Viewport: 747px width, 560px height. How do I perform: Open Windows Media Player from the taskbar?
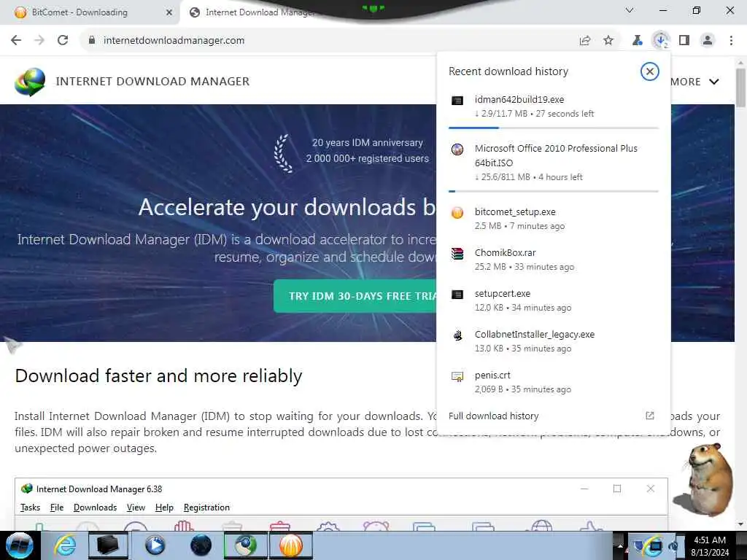pyautogui.click(x=155, y=545)
